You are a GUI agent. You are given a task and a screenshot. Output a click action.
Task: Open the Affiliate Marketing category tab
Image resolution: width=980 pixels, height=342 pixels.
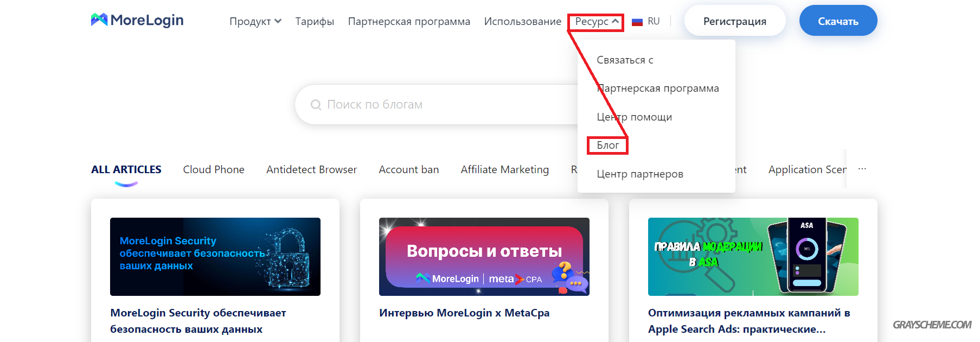coord(505,169)
